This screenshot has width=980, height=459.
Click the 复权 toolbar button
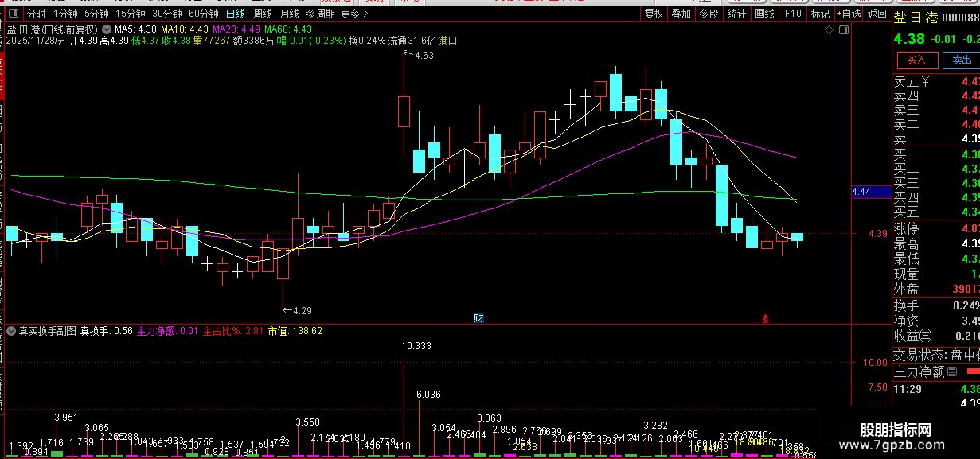coord(654,14)
